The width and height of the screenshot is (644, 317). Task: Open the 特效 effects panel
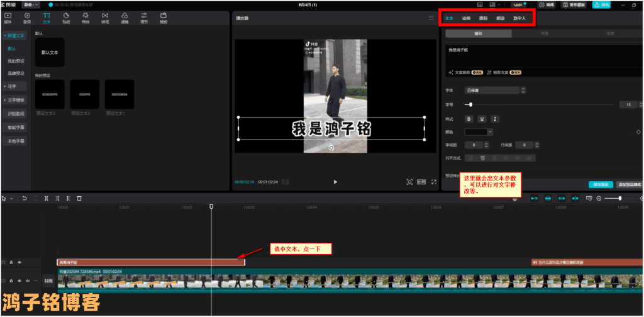click(86, 17)
